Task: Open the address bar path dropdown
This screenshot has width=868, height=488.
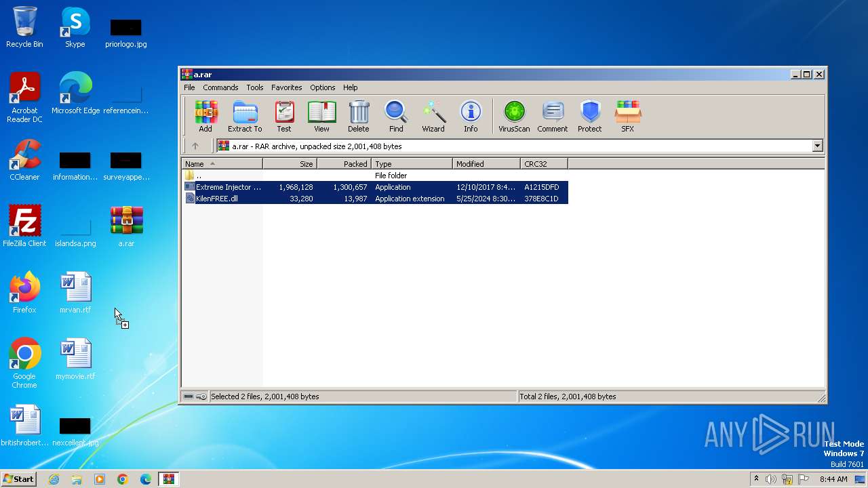Action: (x=817, y=146)
